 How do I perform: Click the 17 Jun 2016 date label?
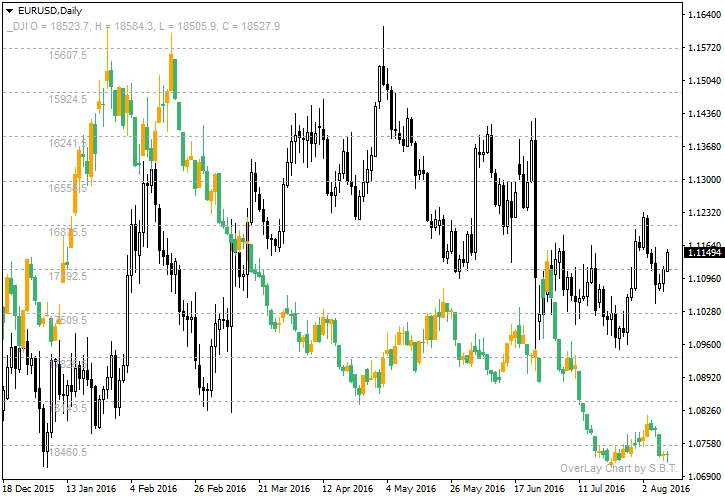(x=539, y=489)
